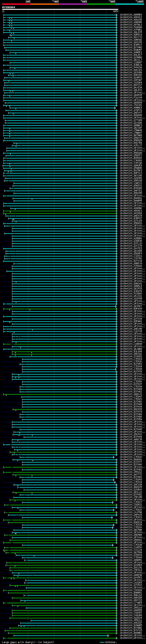Select hit label UniRef100_B3TH79
Screen dimensions: 146x644
[131, 412]
